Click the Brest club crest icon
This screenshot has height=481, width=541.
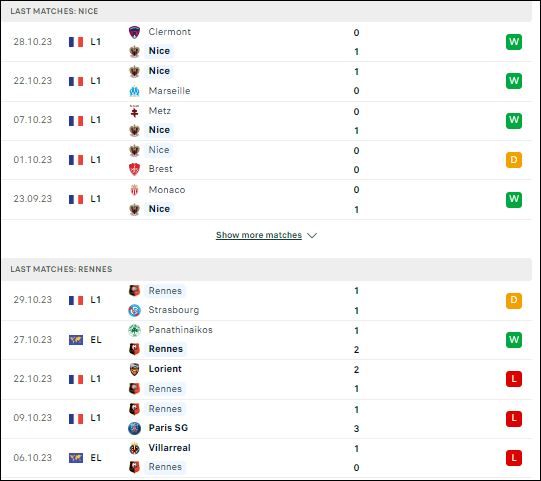134,169
